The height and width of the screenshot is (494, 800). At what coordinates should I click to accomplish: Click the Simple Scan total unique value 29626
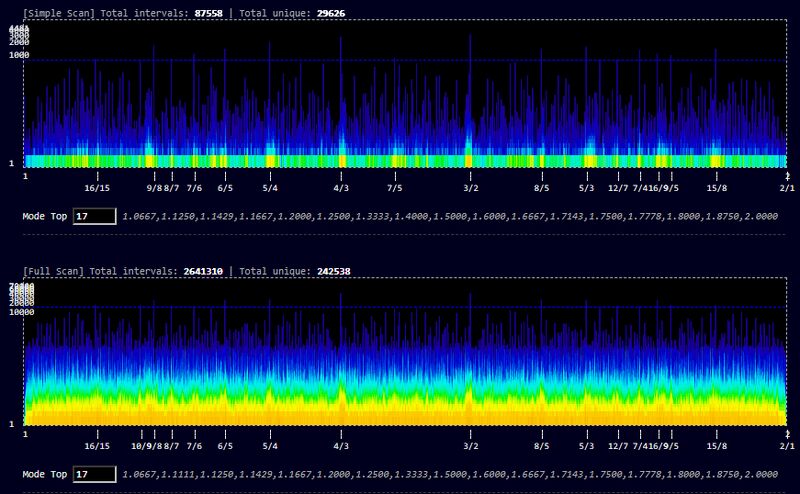[x=331, y=13]
